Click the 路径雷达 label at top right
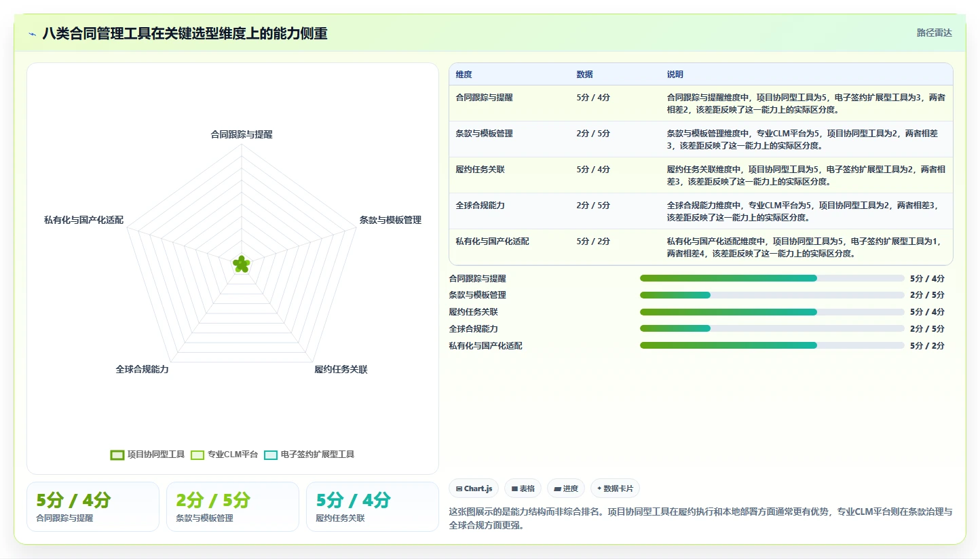Screen dimensions: 980x559 (935, 33)
